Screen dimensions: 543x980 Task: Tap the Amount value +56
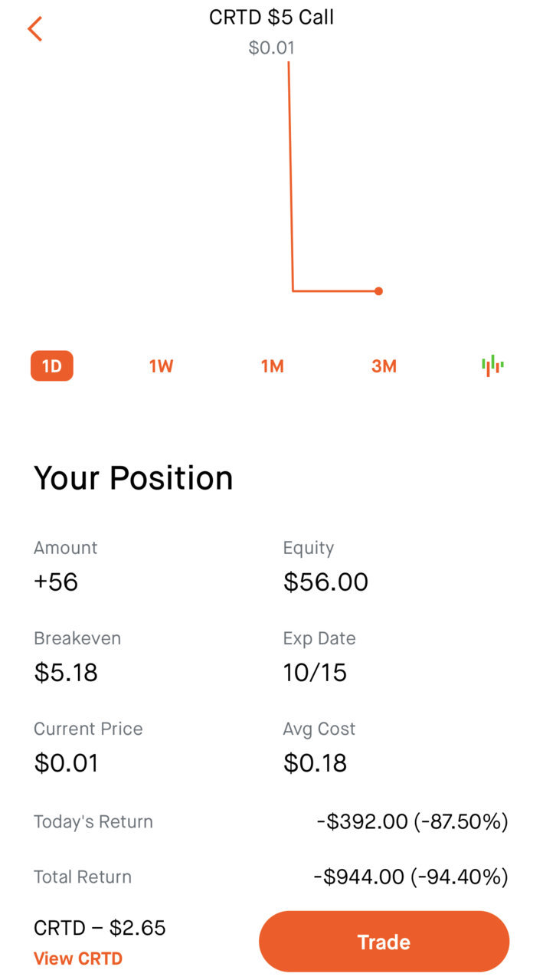[x=56, y=582]
